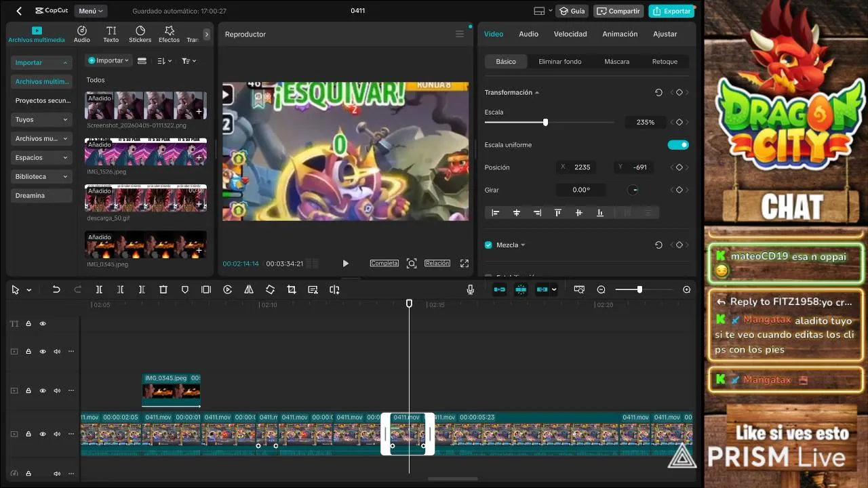
Task: Click the split clip tool
Action: click(99, 289)
